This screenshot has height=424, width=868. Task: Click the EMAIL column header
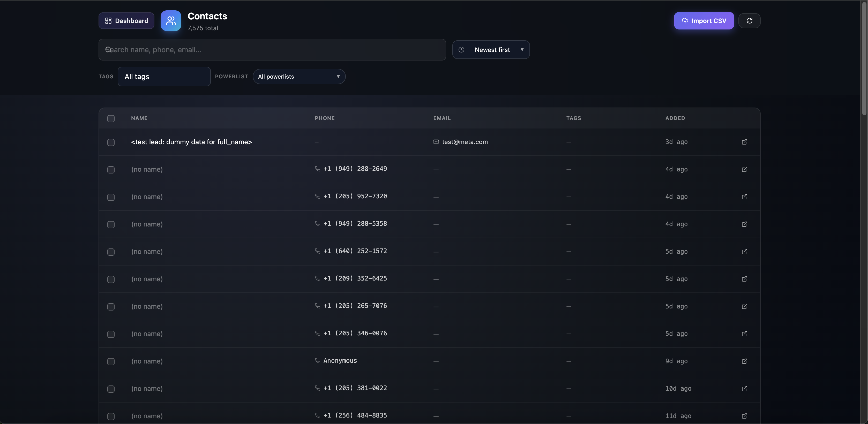[442, 118]
